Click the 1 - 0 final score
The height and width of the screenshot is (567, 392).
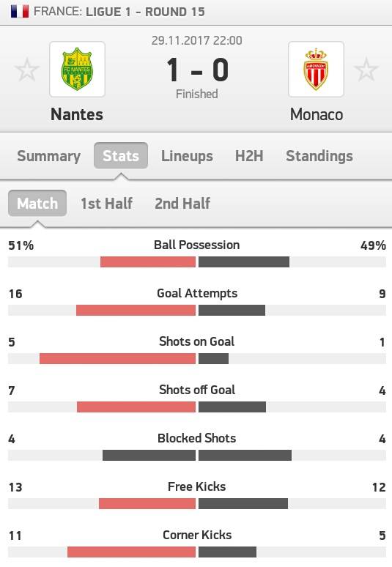point(197,70)
